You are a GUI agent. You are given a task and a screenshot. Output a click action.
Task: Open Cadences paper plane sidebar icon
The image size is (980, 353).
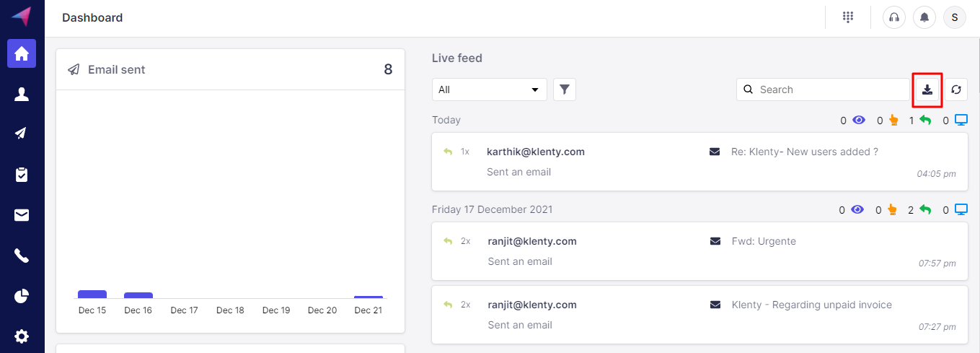(22, 134)
